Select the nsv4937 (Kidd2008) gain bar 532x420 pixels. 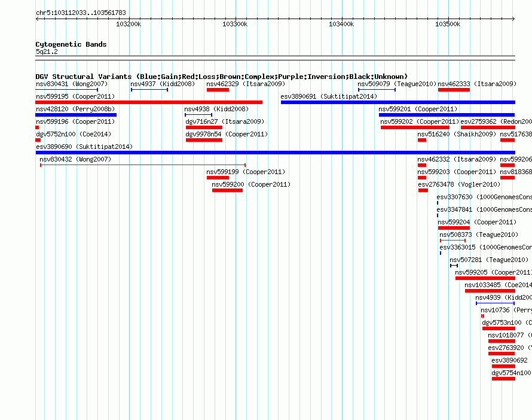coord(149,90)
